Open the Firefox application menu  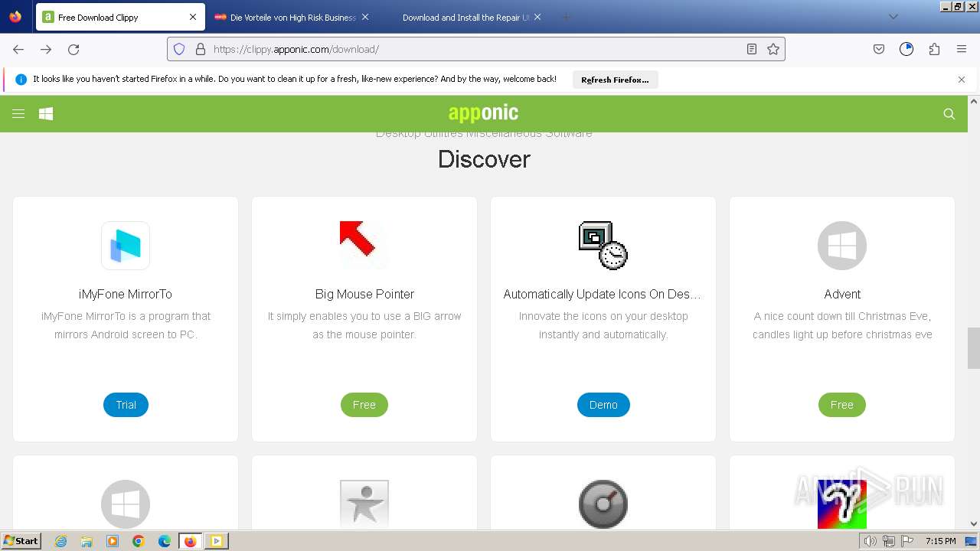[962, 49]
